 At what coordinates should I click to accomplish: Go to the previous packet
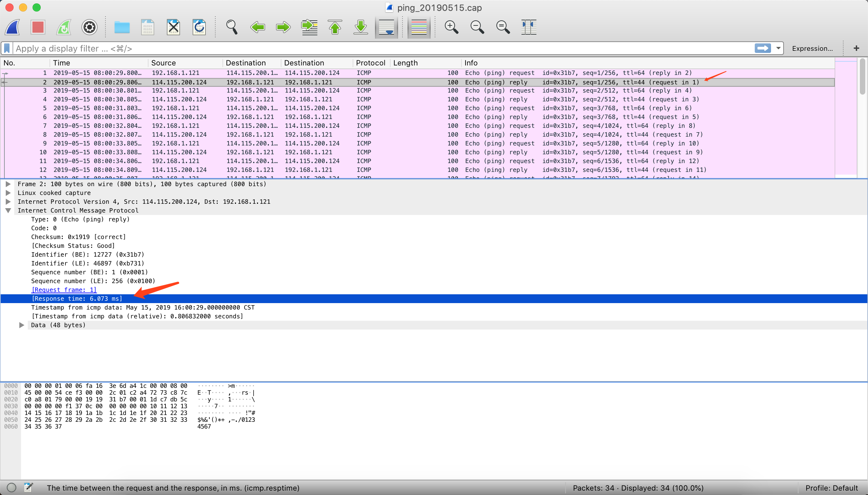coord(257,27)
